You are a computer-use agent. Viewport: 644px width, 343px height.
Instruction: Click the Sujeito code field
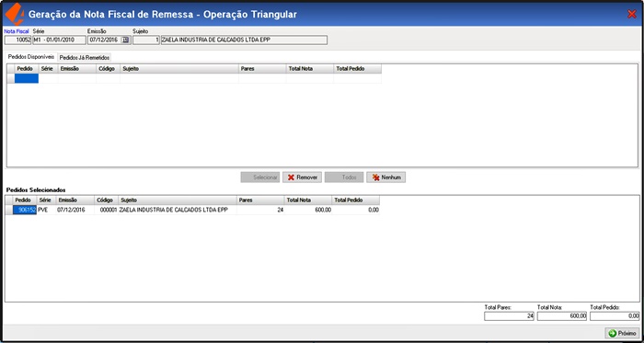(x=146, y=40)
